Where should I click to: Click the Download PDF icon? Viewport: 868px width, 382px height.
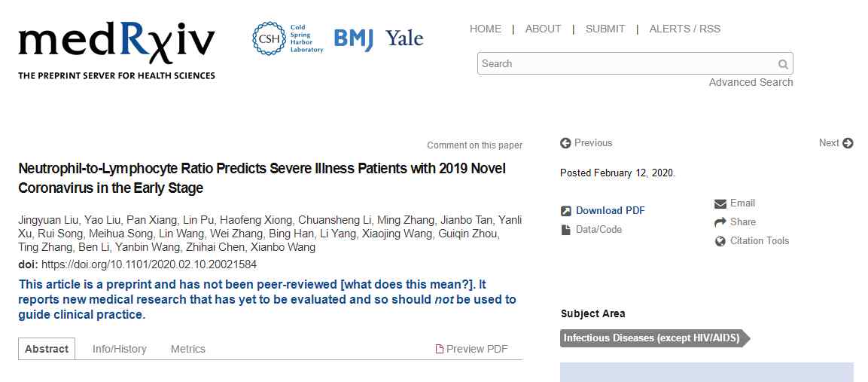[x=566, y=211]
